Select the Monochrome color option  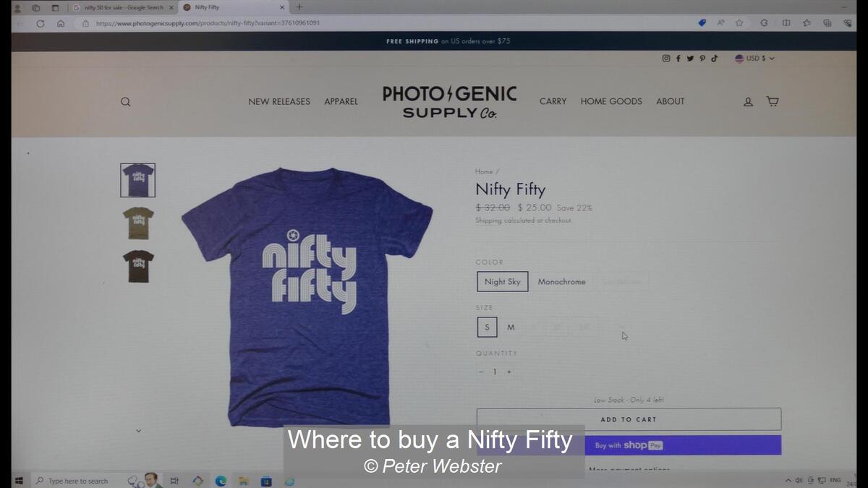coord(562,282)
